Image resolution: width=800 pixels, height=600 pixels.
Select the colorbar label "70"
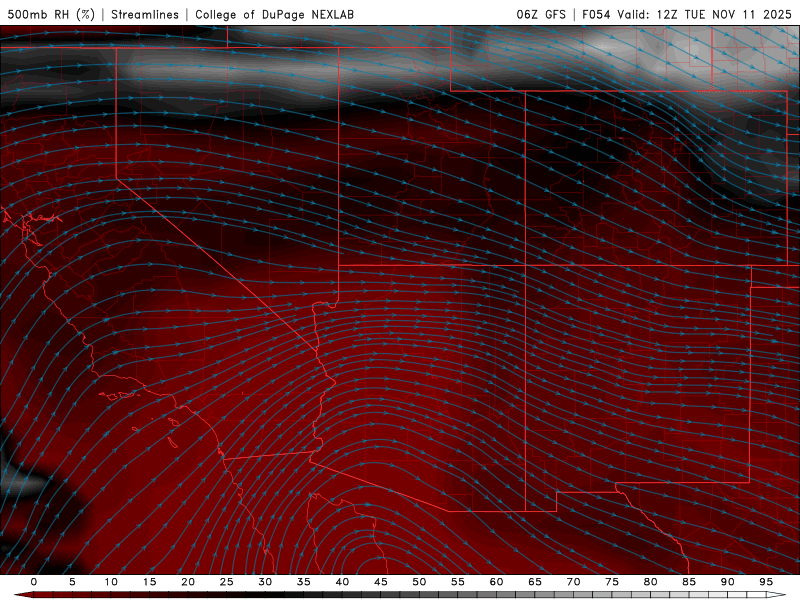pyautogui.click(x=573, y=582)
